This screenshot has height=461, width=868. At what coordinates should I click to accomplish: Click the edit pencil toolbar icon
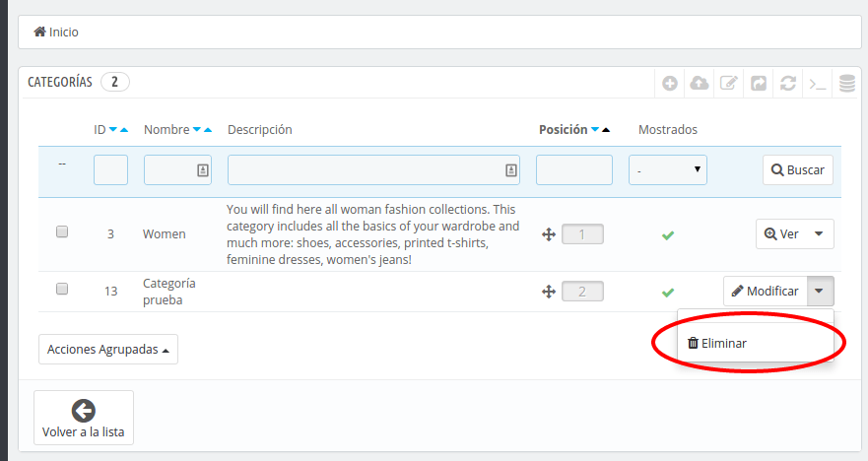pyautogui.click(x=728, y=84)
